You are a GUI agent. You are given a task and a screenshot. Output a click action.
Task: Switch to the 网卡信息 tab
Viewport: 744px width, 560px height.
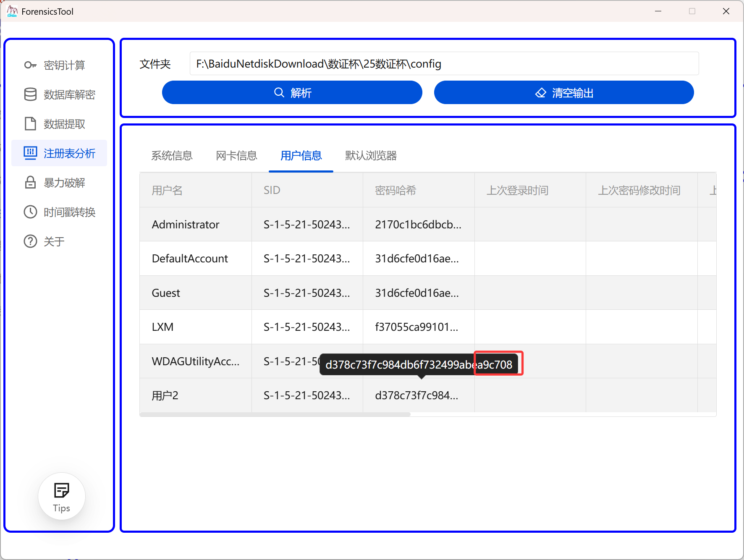236,156
